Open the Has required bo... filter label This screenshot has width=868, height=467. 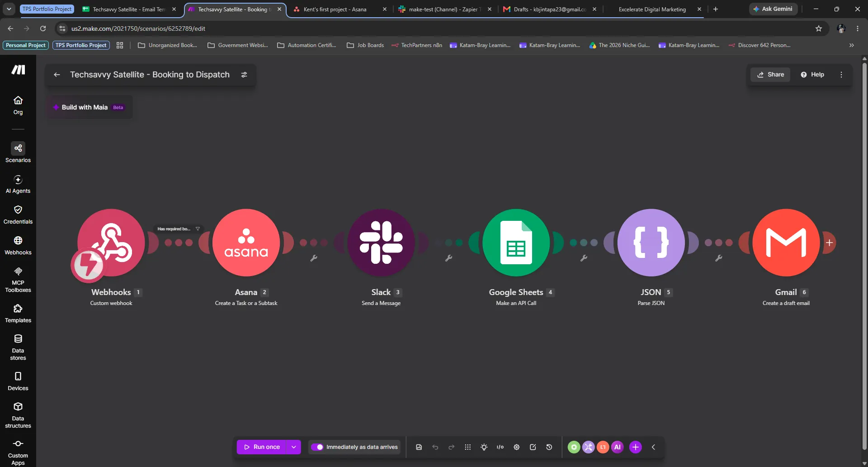point(174,229)
